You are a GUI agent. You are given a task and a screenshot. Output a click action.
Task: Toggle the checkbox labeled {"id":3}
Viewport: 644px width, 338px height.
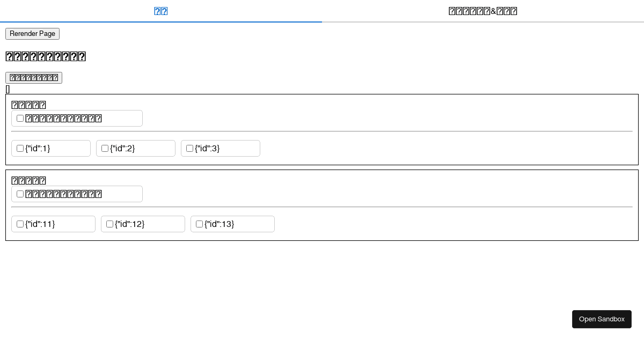tap(189, 148)
